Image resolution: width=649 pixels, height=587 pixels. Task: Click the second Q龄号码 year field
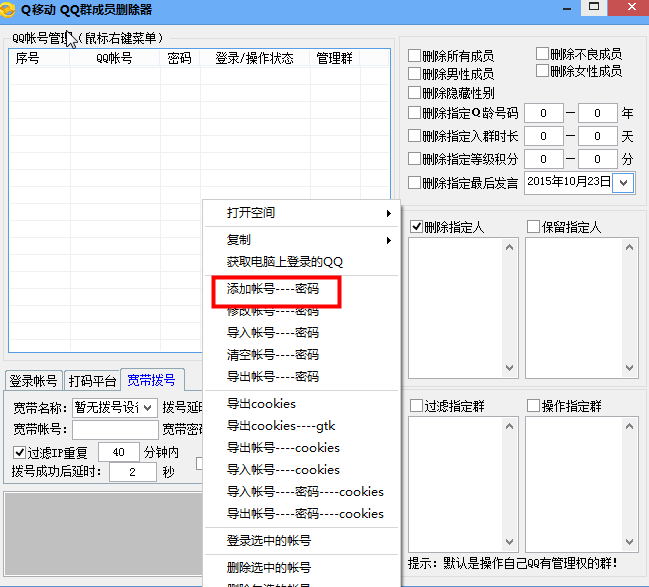coord(597,113)
